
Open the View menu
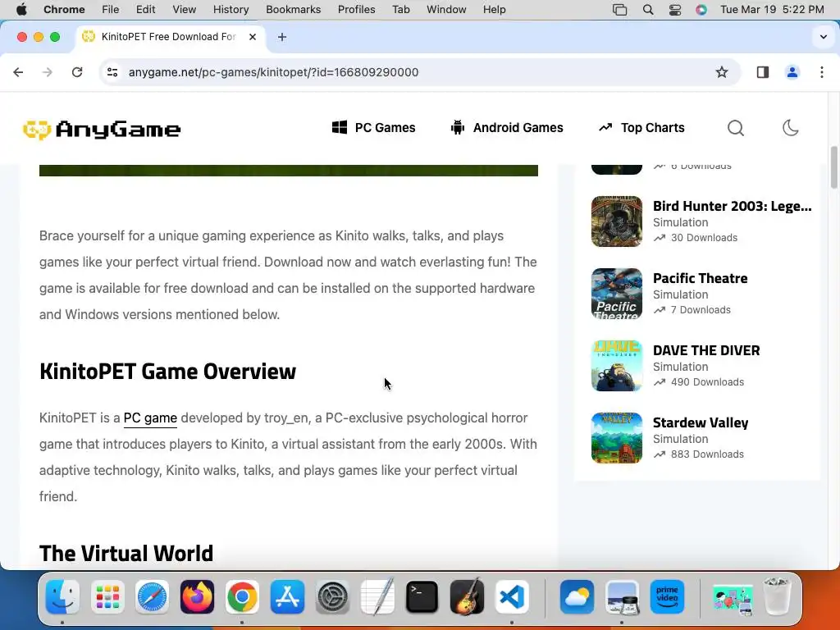pos(185,9)
